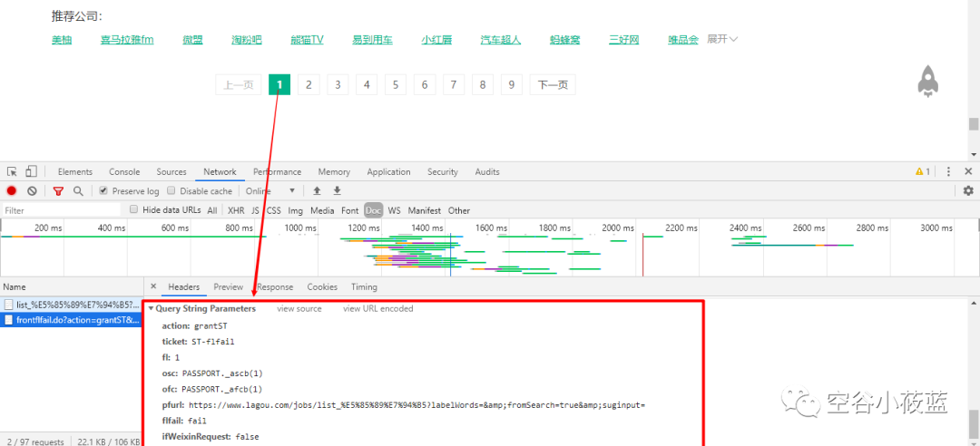Filter requests by Manifest
This screenshot has width=980, height=446.
(424, 210)
